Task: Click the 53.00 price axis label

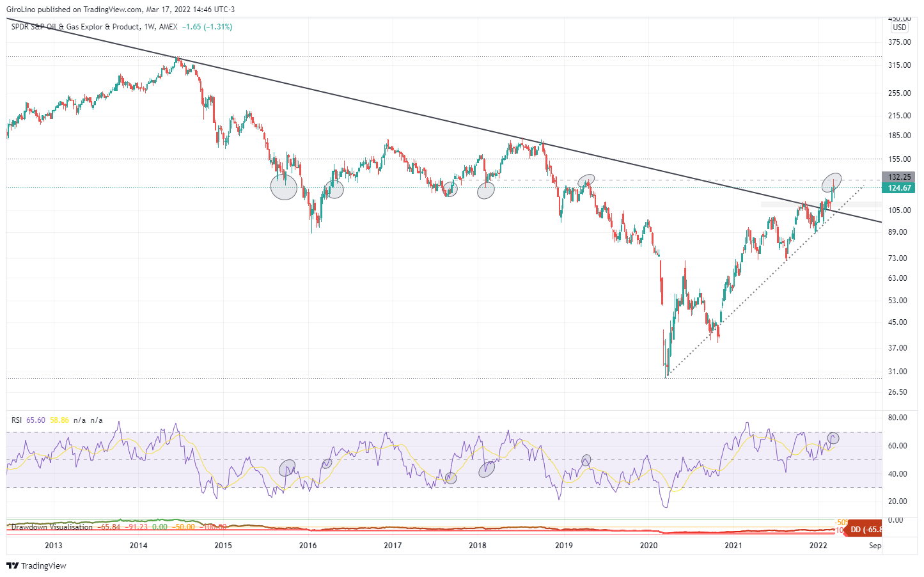Action: point(898,301)
